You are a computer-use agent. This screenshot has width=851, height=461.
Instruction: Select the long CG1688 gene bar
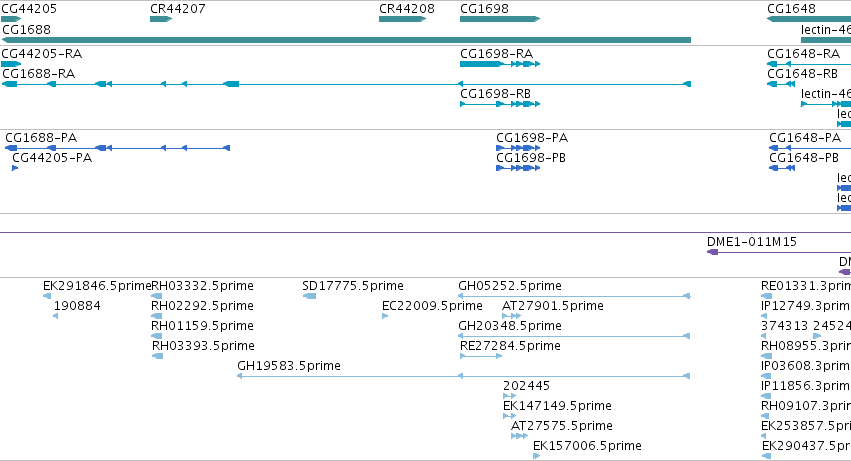346,40
